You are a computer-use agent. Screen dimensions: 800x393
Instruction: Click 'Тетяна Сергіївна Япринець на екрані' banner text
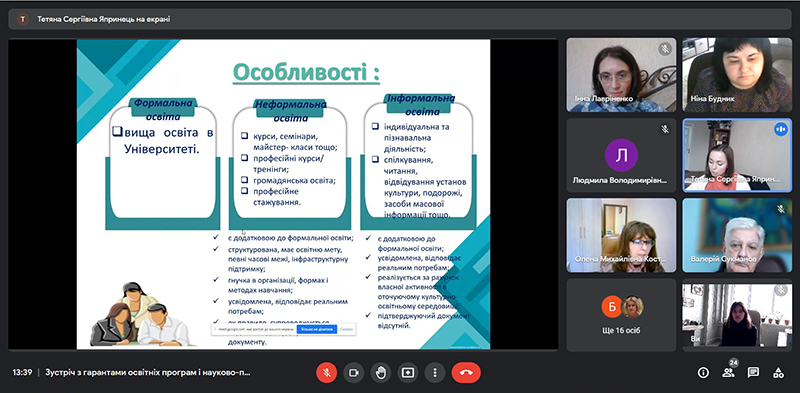[x=104, y=19]
